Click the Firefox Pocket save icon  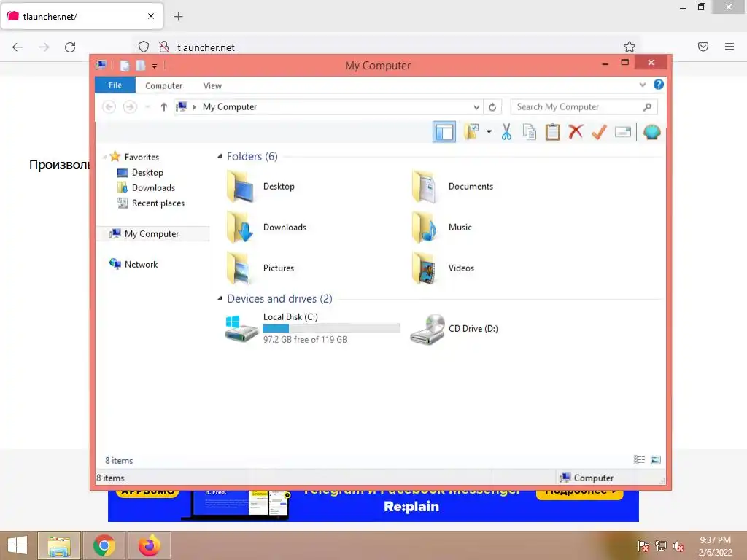703,47
